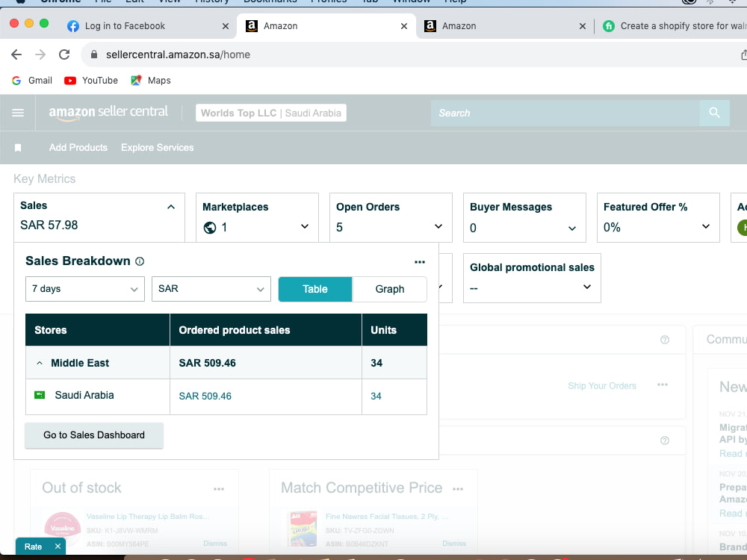Viewport: 747px width, 560px height.
Task: Click Saudi Arabia flag icon
Action: point(40,395)
